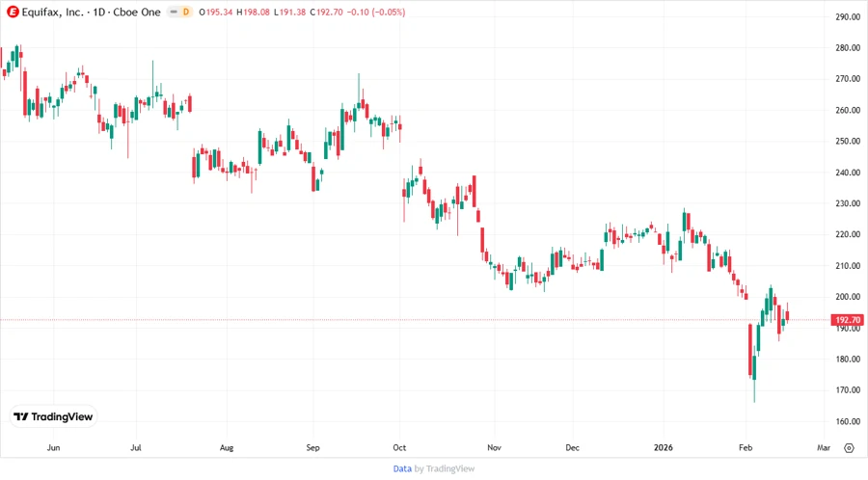
Task: Click the gray dash market status indicator
Action: pos(174,12)
